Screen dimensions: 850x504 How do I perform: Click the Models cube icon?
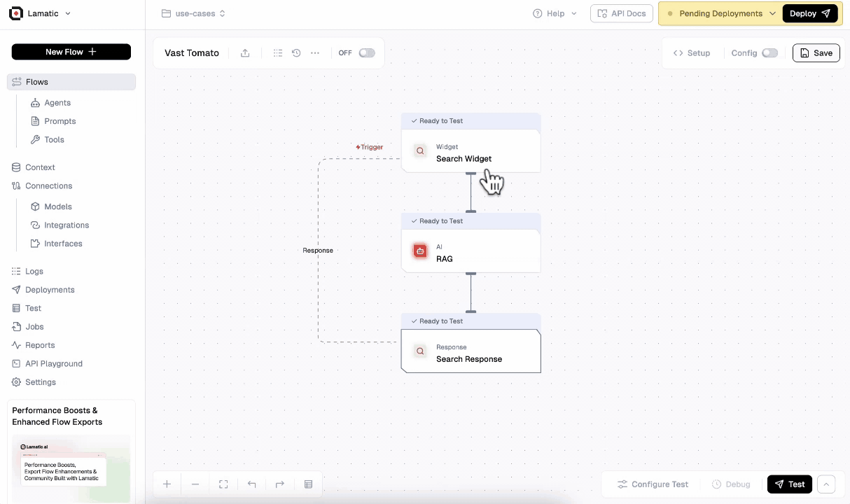coord(35,206)
